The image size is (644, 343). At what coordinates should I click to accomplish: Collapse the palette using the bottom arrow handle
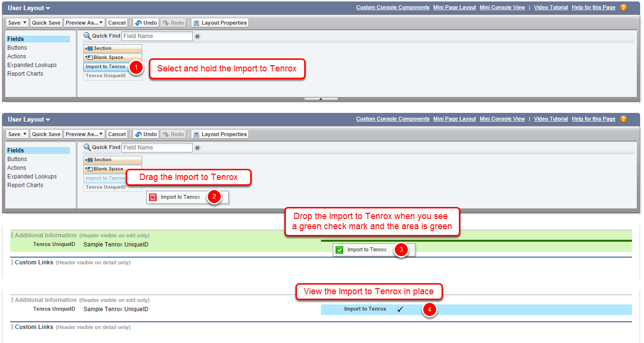[x=321, y=99]
